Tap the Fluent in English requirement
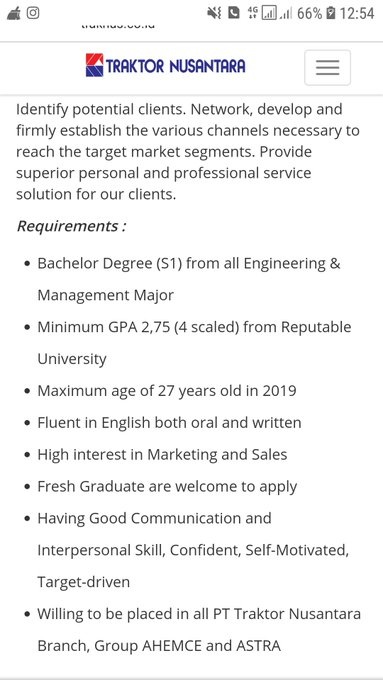Image resolution: width=383 pixels, height=680 pixels. (169, 422)
